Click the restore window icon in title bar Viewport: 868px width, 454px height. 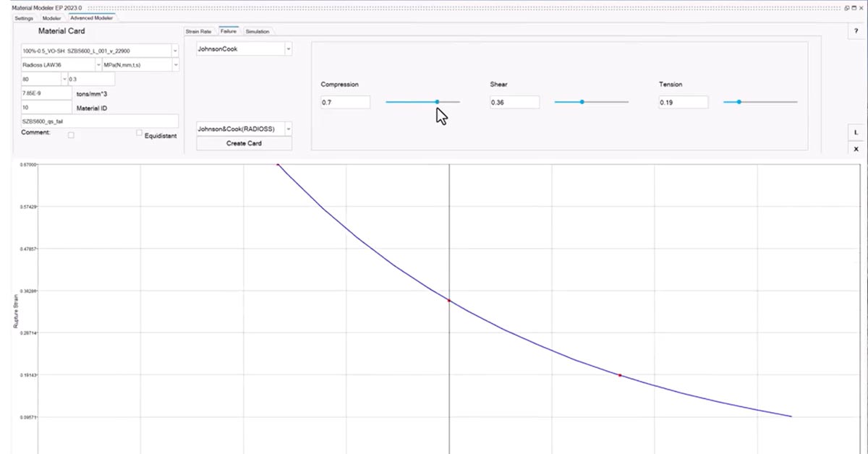click(847, 7)
